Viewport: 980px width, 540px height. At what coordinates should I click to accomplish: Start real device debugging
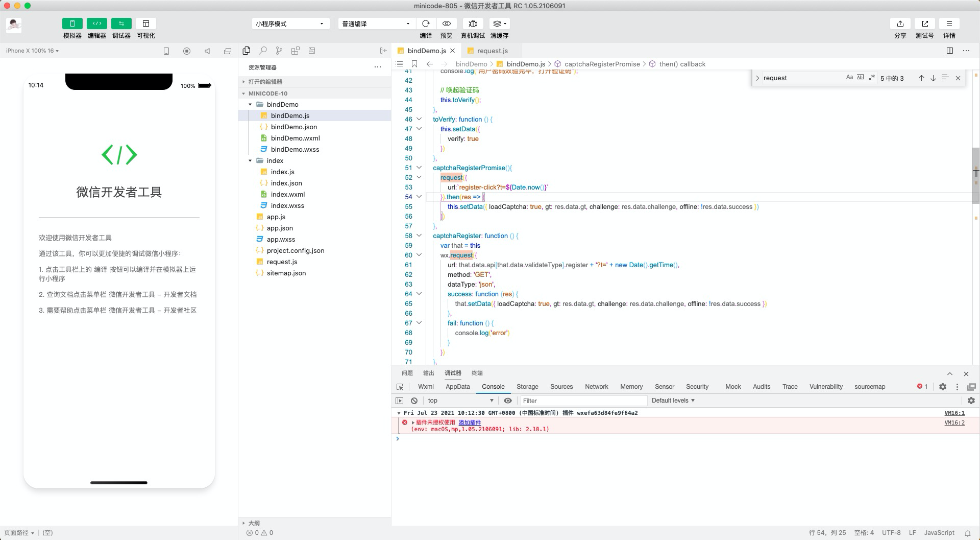click(473, 24)
